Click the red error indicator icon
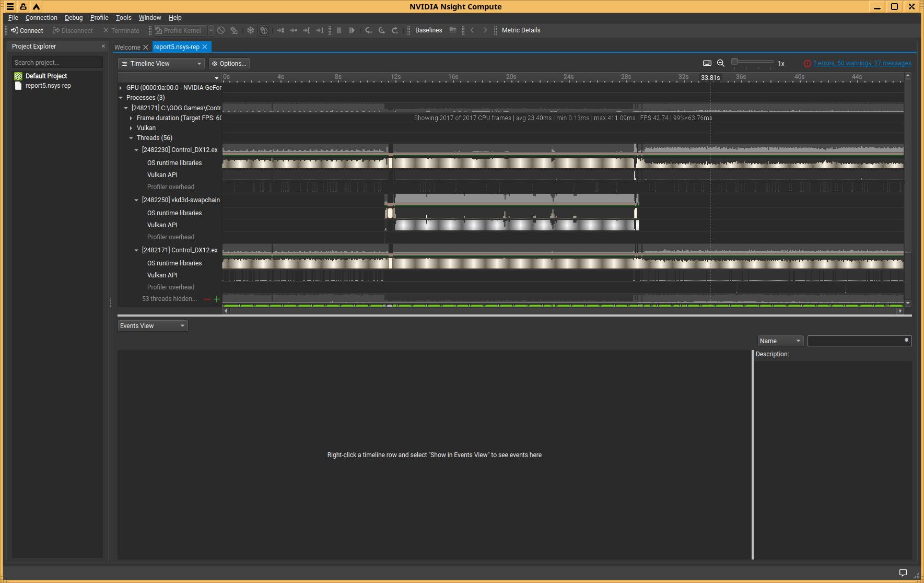The image size is (924, 583). coord(807,64)
